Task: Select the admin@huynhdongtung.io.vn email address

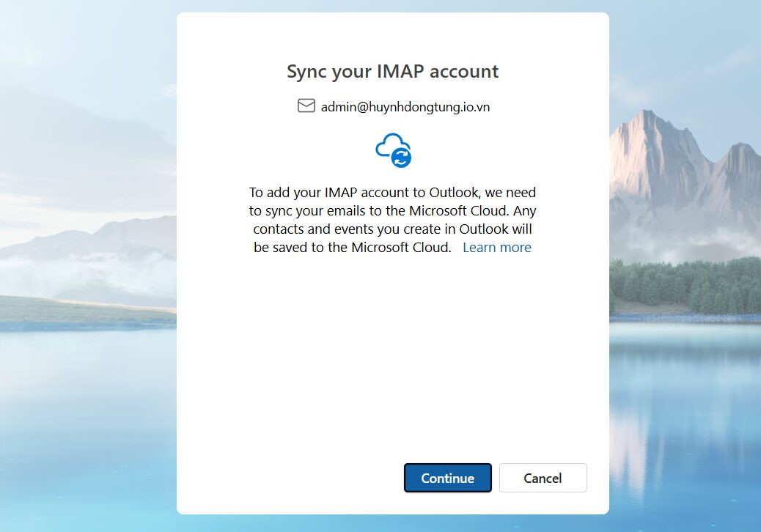Action: click(405, 107)
